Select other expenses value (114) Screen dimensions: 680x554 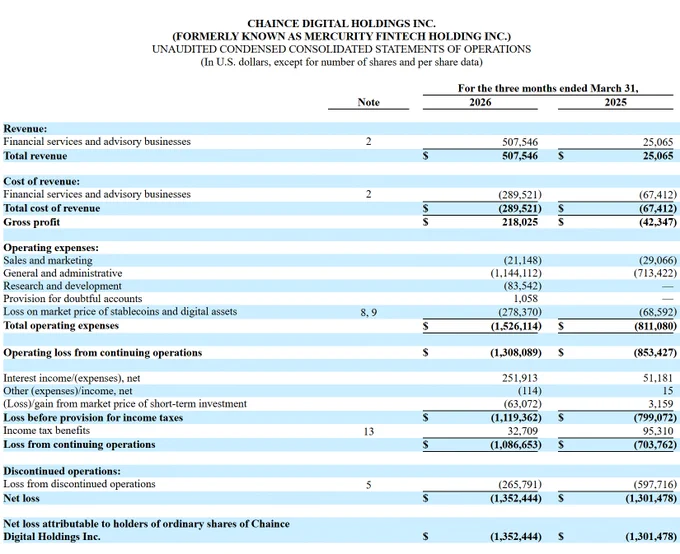pyautogui.click(x=530, y=391)
